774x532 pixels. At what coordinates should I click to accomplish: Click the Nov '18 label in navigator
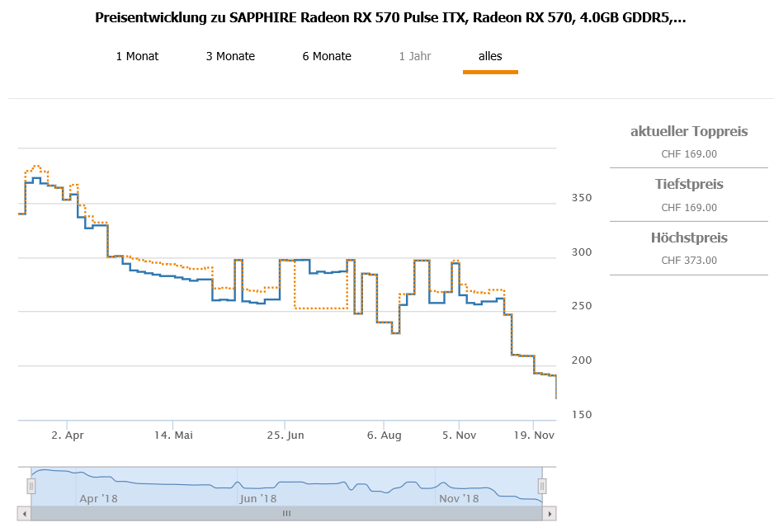point(459,498)
